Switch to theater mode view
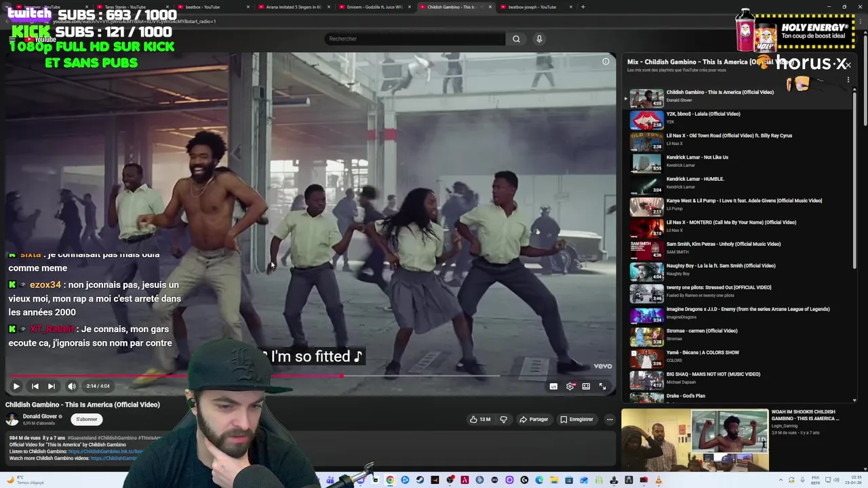Image resolution: width=868 pixels, height=488 pixels. click(x=586, y=386)
